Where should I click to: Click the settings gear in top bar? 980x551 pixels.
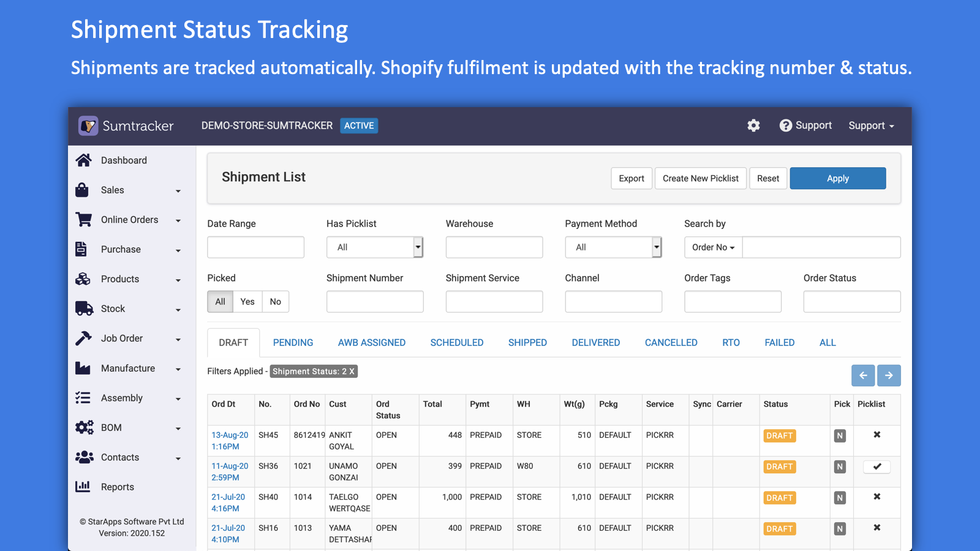point(753,126)
